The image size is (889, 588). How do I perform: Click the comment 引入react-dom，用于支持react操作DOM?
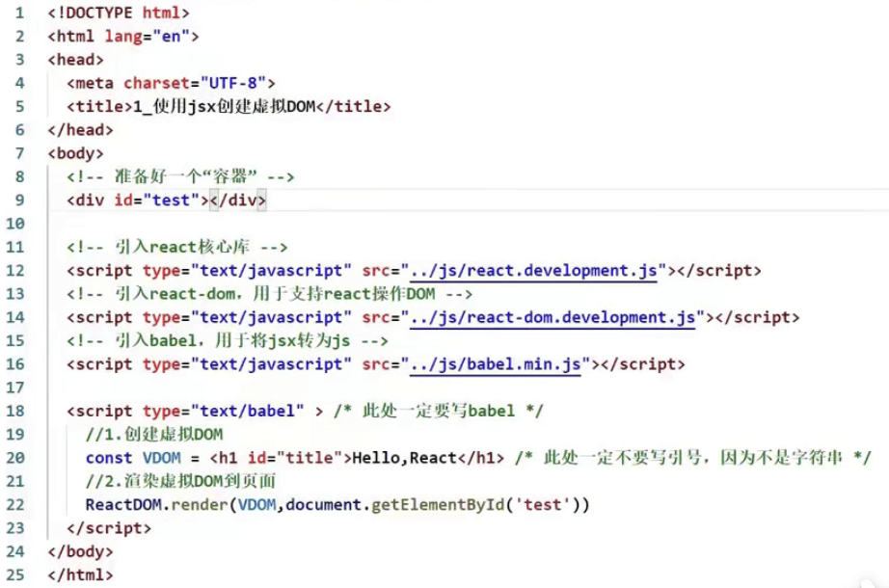click(269, 294)
